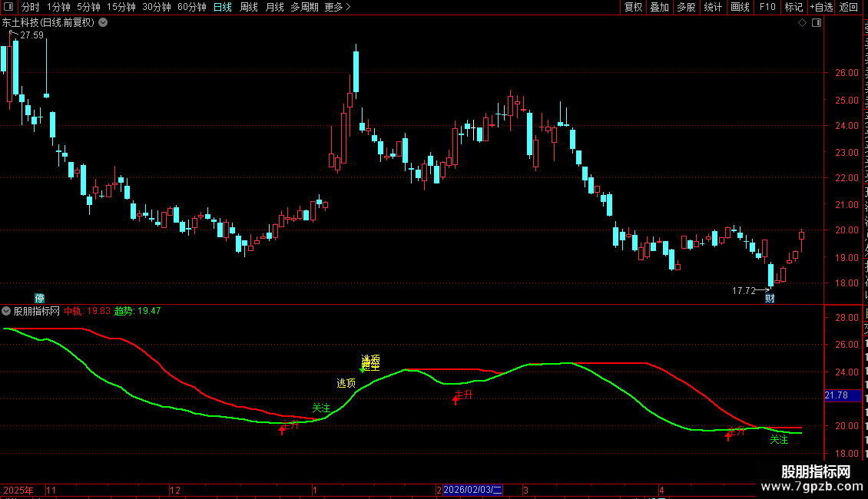Select the 60分钟 timeframe tab

coord(191,7)
